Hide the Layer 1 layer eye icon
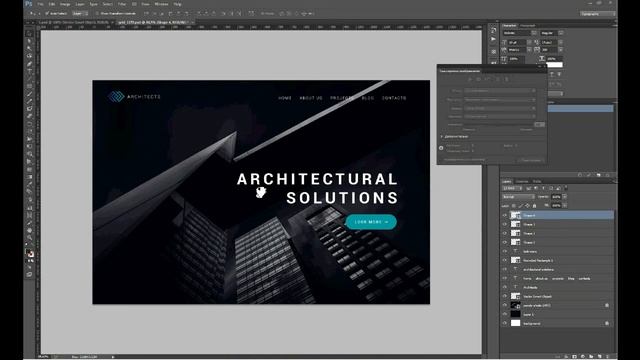640x360 pixels. (x=505, y=314)
